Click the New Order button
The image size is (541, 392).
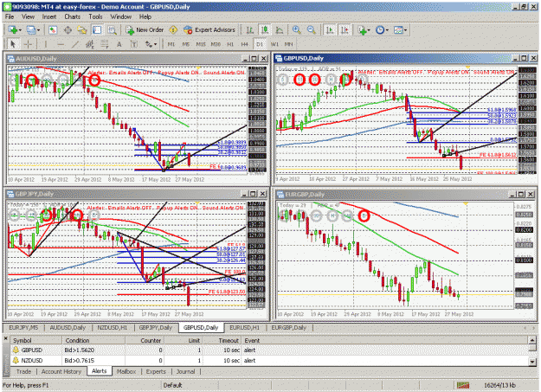pos(145,30)
